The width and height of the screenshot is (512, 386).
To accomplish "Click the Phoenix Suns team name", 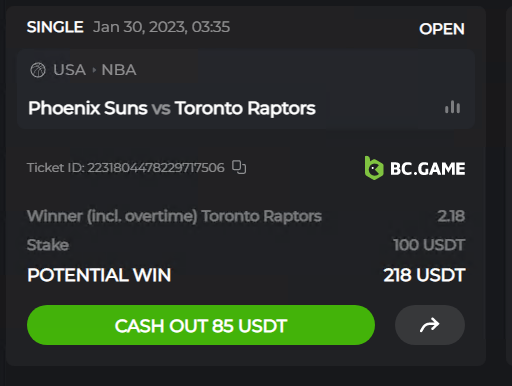I will point(88,108).
